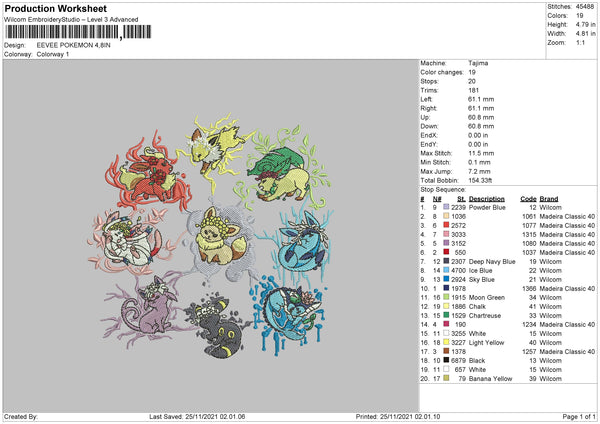Image resolution: width=600 pixels, height=424 pixels.
Task: Select the White swatch beside 657
Action: [x=446, y=369]
